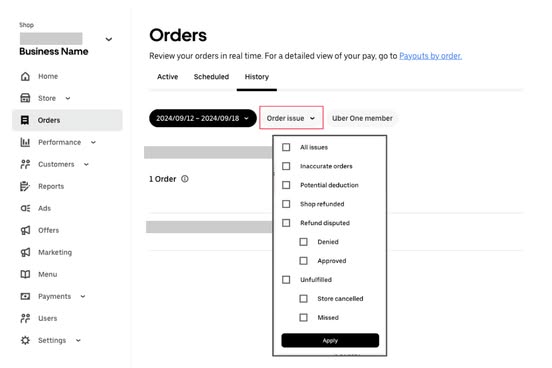This screenshot has width=552, height=368.
Task: Click the Reports icon in sidebar
Action: pyautogui.click(x=25, y=186)
